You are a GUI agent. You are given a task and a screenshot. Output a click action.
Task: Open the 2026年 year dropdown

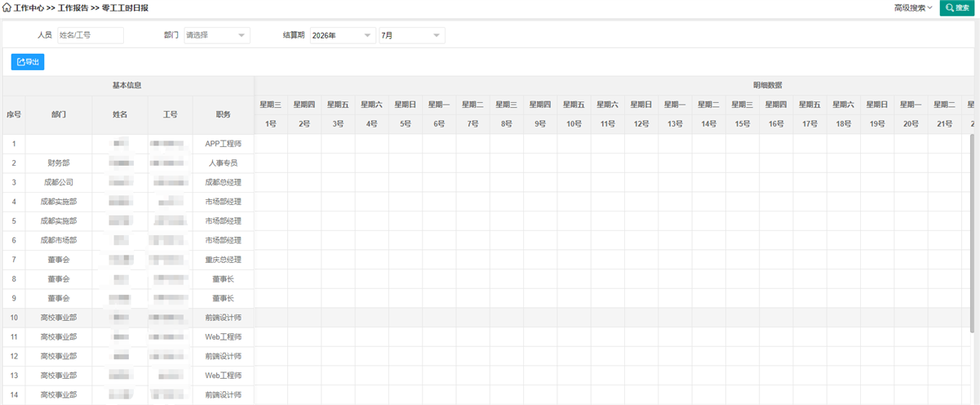343,35
